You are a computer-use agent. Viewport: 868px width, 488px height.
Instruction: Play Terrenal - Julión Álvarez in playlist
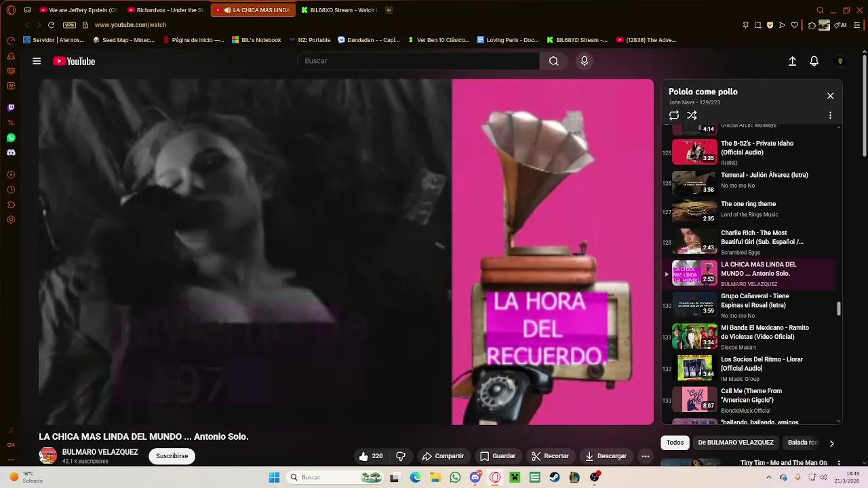point(751,182)
